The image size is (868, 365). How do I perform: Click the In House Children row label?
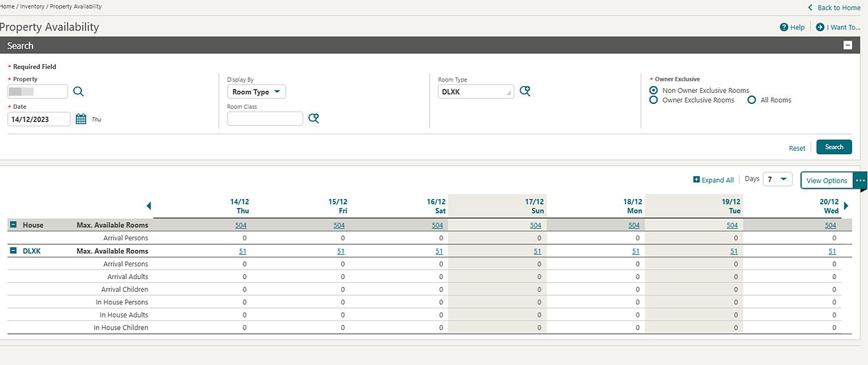pos(121,328)
